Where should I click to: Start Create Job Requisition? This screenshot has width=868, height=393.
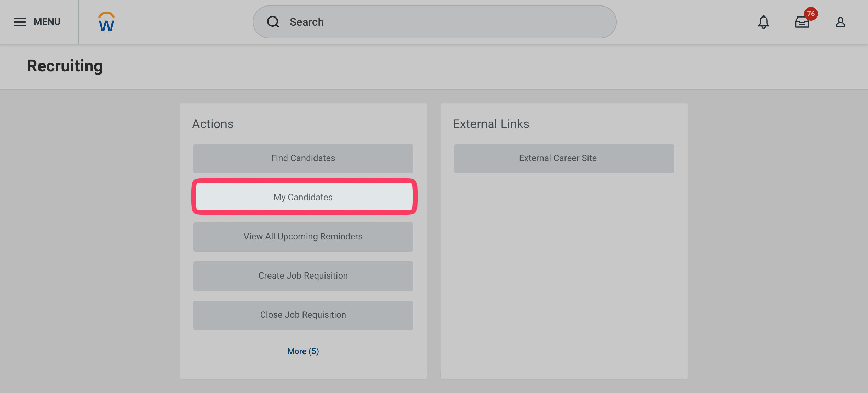(303, 276)
